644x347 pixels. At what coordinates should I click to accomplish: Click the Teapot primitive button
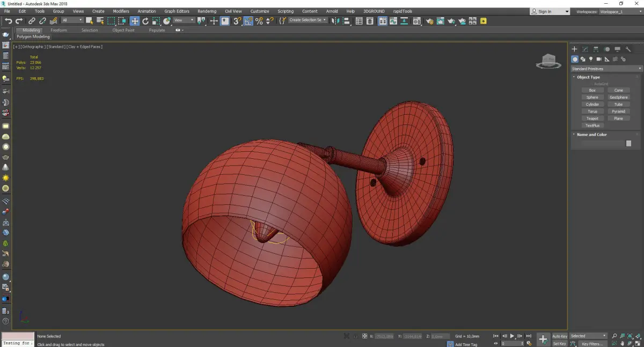(x=592, y=119)
